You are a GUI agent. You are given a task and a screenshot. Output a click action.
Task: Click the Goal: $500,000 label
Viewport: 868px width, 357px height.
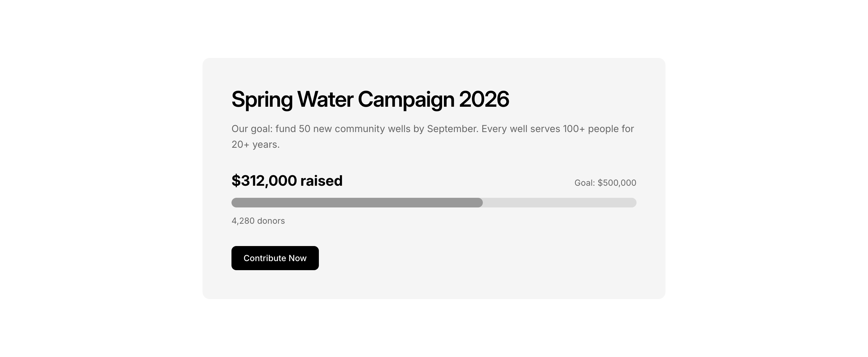coord(605,183)
